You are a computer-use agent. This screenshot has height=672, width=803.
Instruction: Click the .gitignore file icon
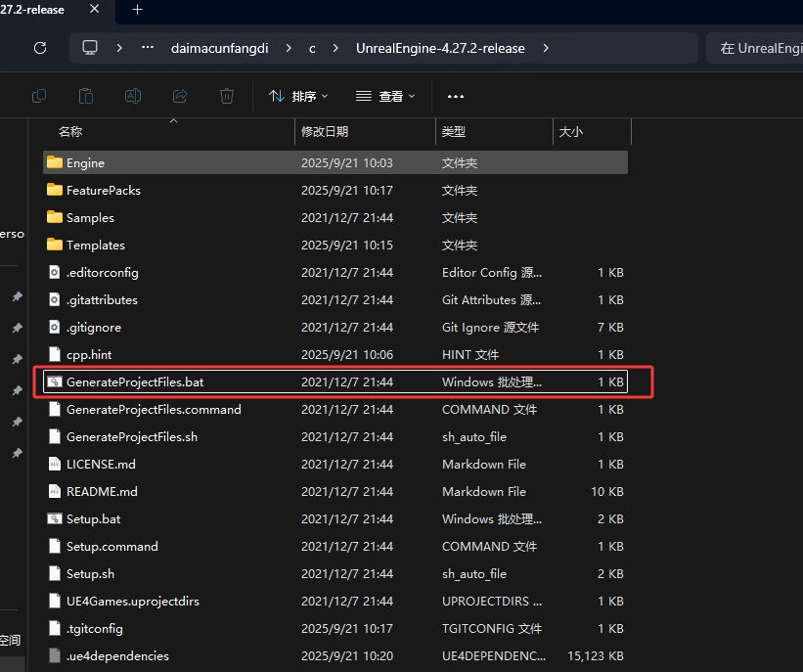click(x=55, y=327)
